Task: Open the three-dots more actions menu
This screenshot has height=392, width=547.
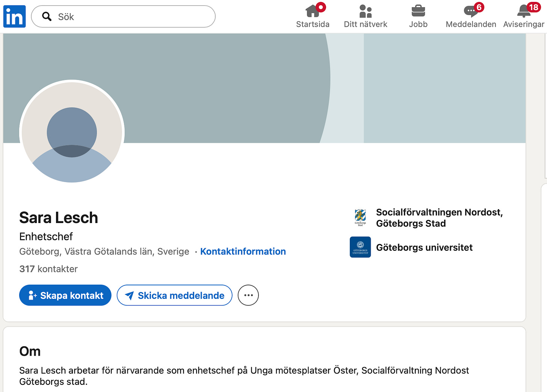Action: (248, 295)
